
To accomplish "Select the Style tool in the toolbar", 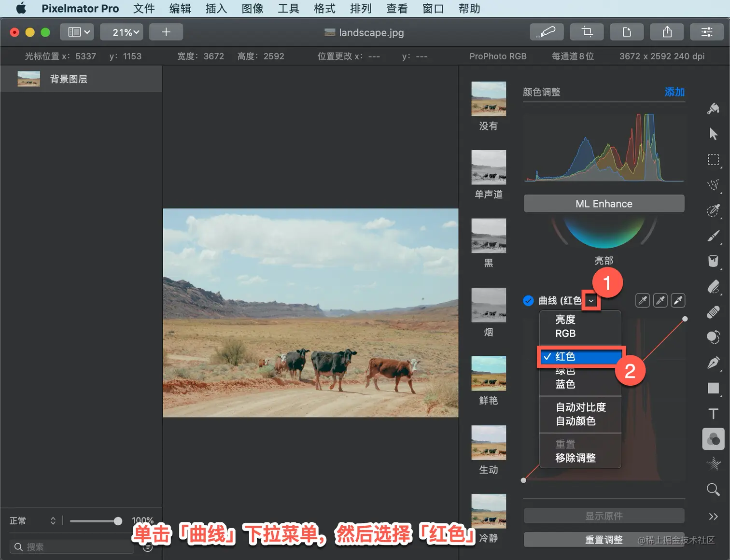I will (x=713, y=109).
